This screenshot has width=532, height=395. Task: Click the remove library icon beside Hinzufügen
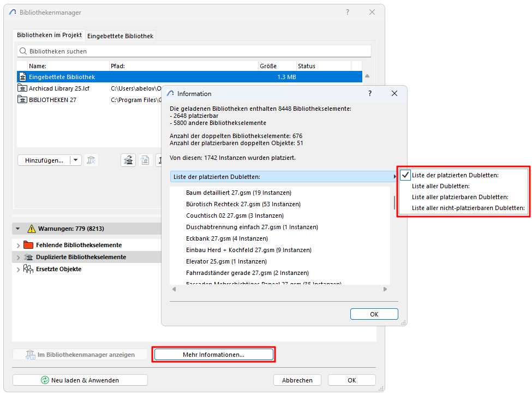tap(91, 160)
